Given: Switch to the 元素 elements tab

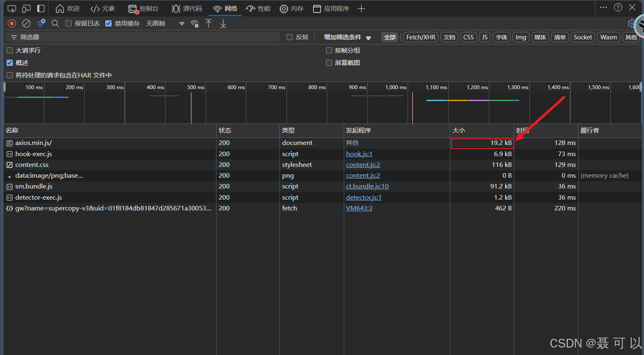Looking at the screenshot, I should coord(103,9).
